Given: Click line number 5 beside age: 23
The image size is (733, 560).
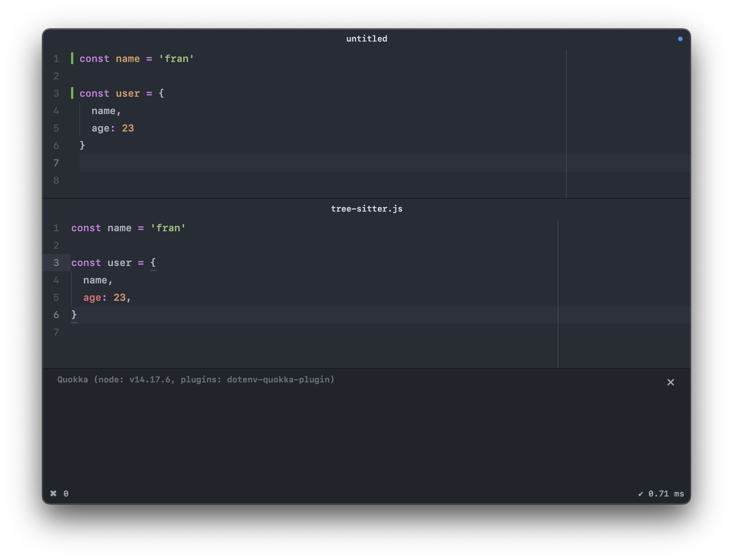Looking at the screenshot, I should point(56,128).
